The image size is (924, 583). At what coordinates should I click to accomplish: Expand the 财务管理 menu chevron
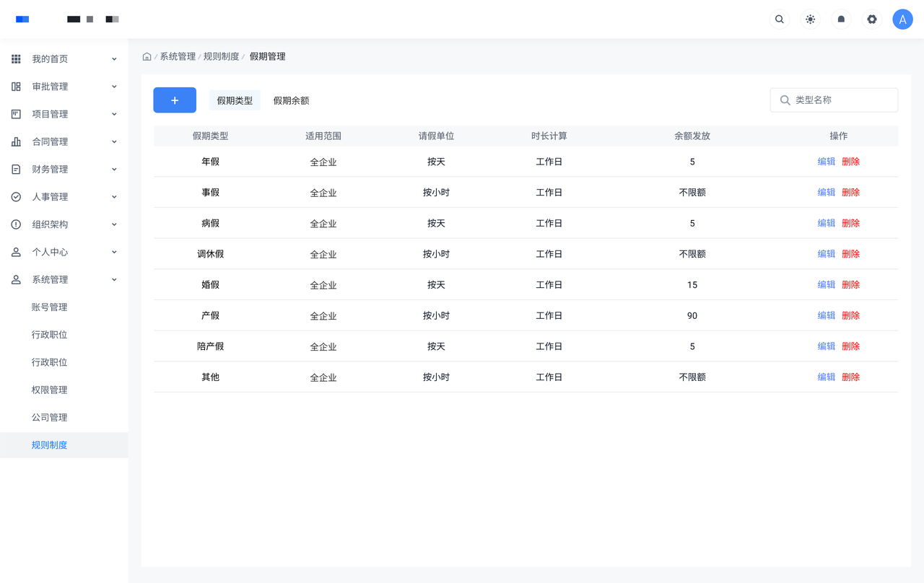click(114, 170)
